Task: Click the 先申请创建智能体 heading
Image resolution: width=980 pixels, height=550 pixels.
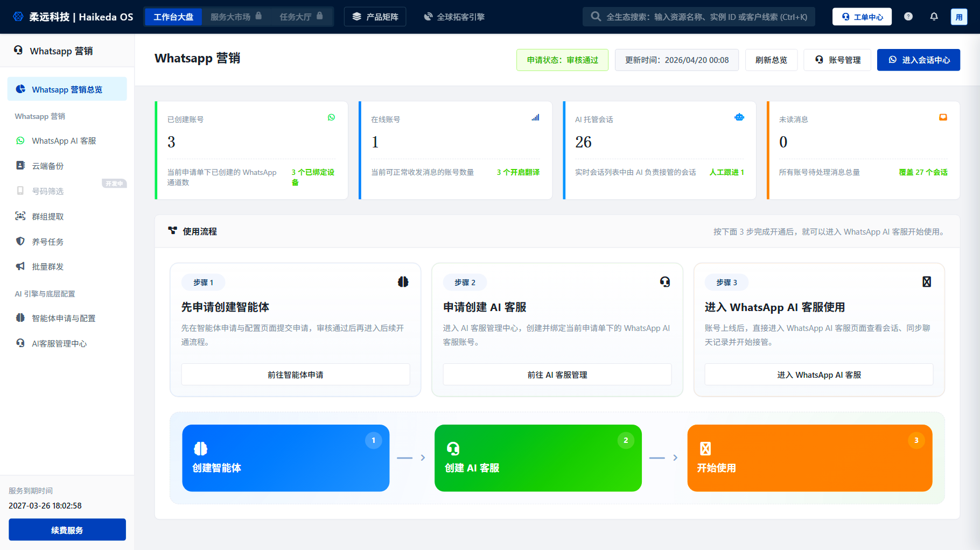Action: [225, 307]
